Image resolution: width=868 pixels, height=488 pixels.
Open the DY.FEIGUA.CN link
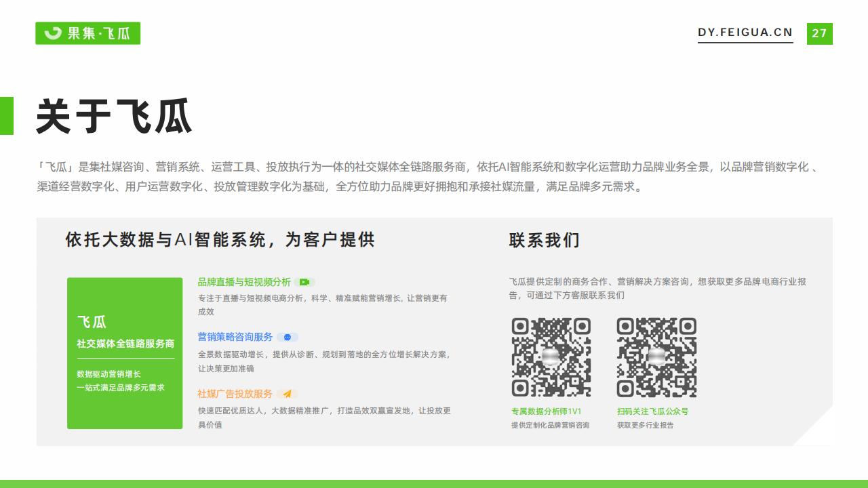pos(745,33)
